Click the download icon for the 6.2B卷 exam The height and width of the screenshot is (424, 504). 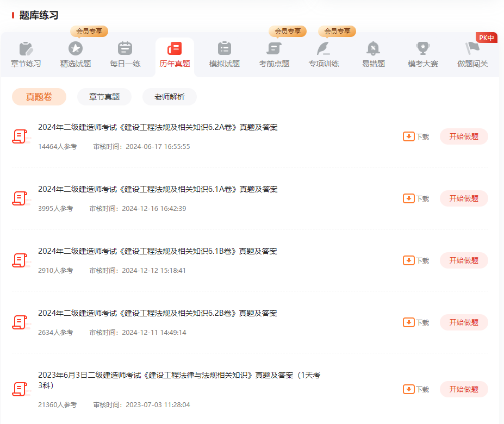click(x=408, y=322)
